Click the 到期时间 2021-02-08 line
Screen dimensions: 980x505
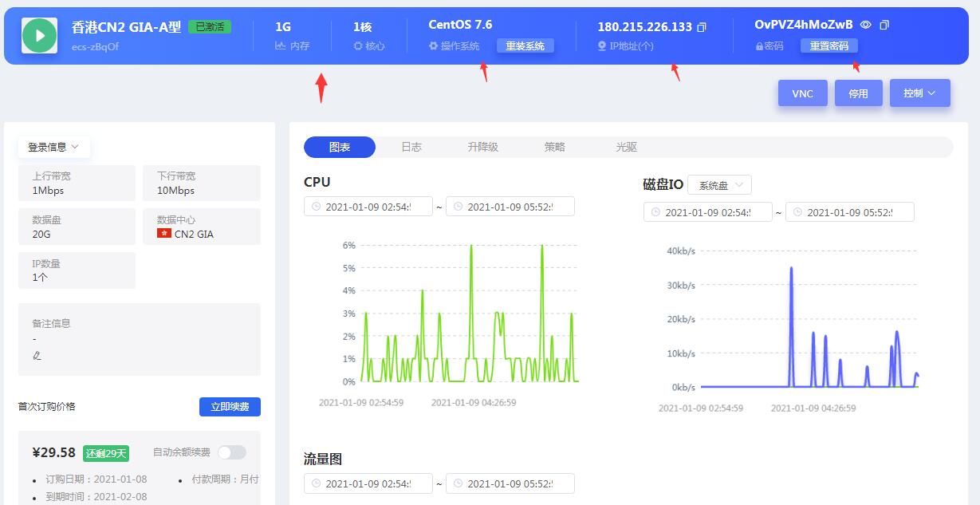[96, 496]
